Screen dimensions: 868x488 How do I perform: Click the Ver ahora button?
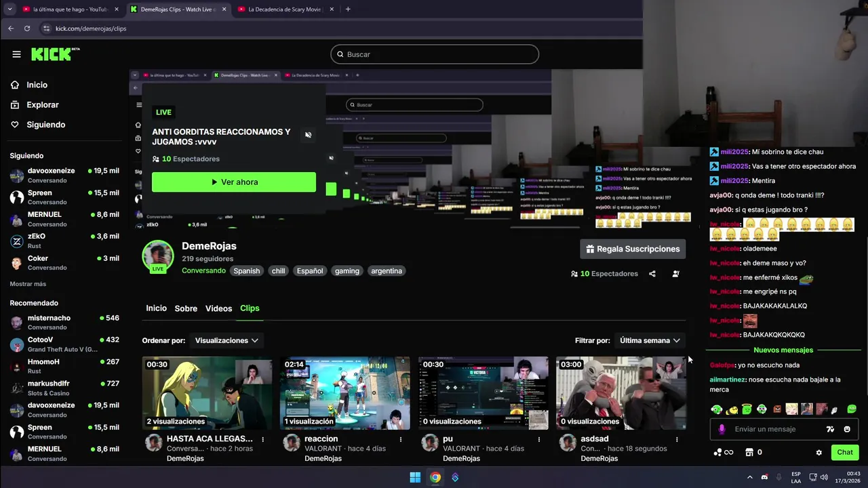click(x=234, y=182)
